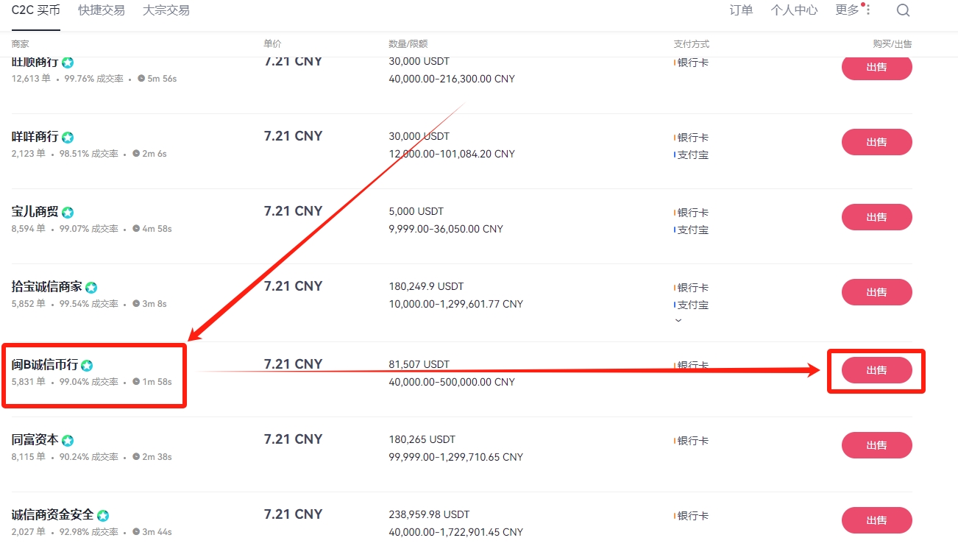Viewport: 958px width, 560px height.
Task: Open the search magnifier icon
Action: click(x=904, y=10)
